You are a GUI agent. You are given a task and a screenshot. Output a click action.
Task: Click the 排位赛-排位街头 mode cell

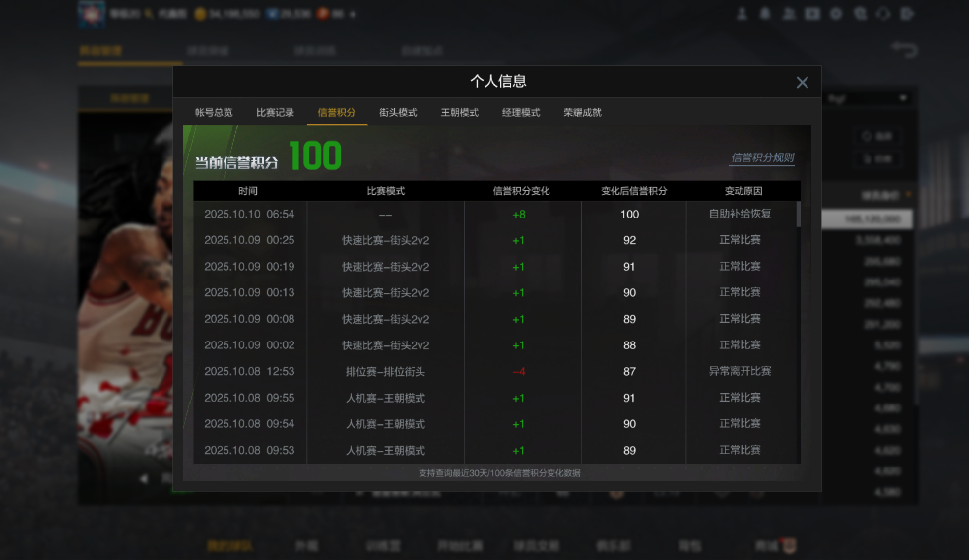385,372
